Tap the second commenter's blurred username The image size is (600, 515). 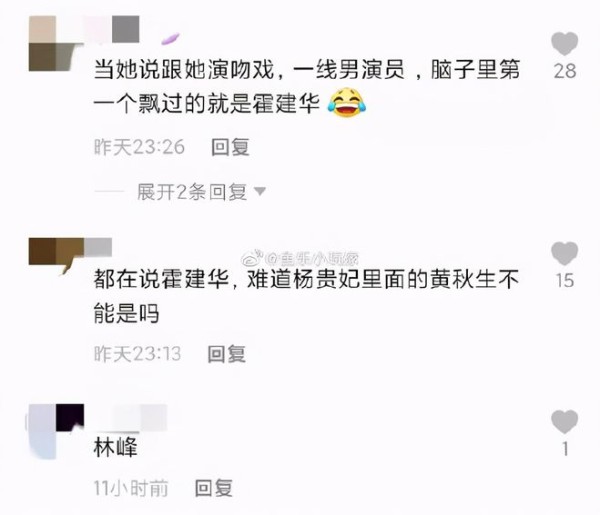click(x=98, y=247)
